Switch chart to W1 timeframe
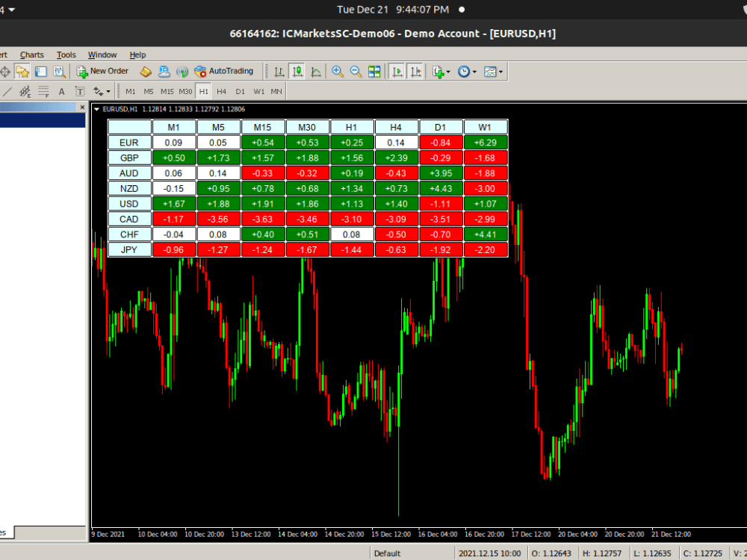 [x=258, y=91]
